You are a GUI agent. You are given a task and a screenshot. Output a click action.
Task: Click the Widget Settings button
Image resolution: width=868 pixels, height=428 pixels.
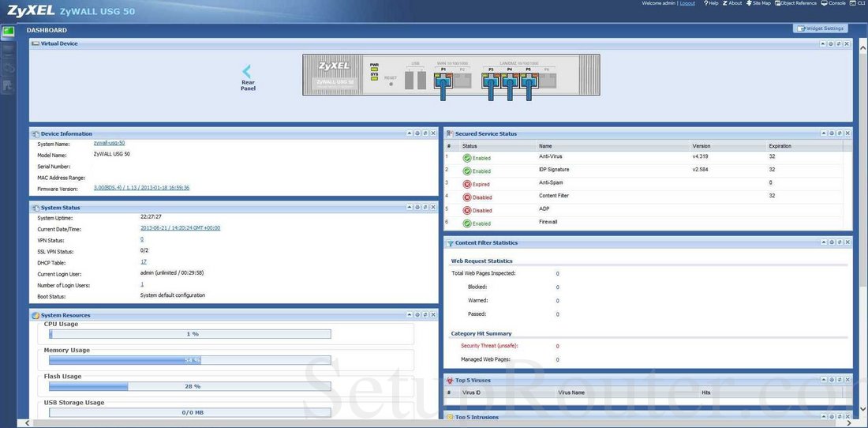pos(821,28)
